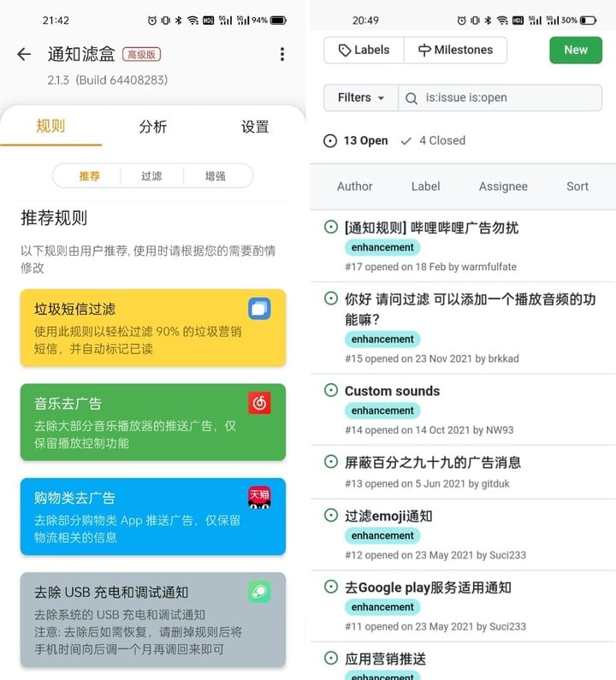Click the open-issue icon for Custom sounds
The height and width of the screenshot is (680, 616).
tap(331, 390)
